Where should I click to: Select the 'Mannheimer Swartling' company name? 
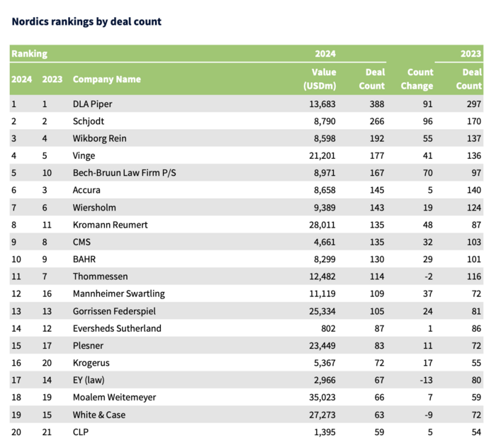point(118,293)
